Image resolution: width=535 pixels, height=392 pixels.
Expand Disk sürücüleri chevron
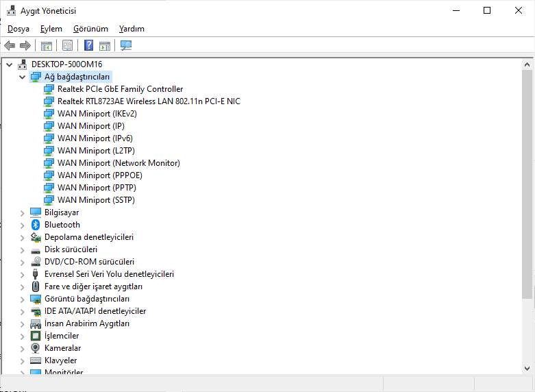[x=23, y=249]
